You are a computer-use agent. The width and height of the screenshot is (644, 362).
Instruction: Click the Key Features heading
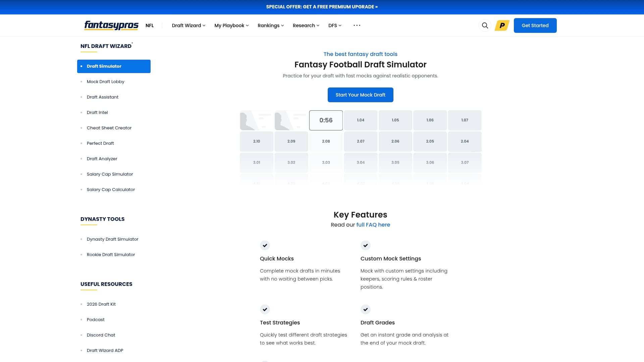(x=360, y=215)
